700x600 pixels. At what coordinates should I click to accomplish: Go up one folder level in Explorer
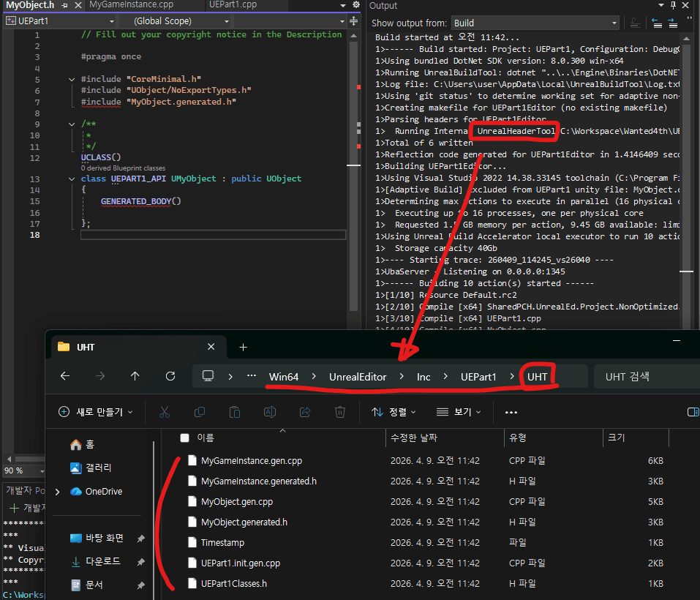click(135, 376)
